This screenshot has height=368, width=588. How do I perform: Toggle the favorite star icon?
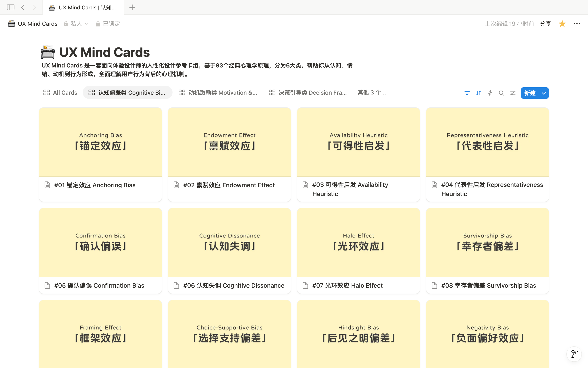(562, 24)
